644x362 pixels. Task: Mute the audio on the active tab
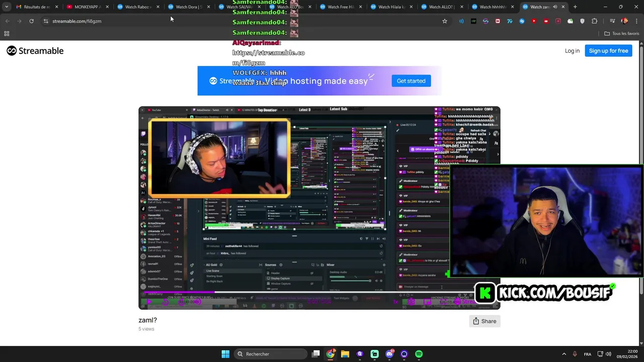coord(555,7)
